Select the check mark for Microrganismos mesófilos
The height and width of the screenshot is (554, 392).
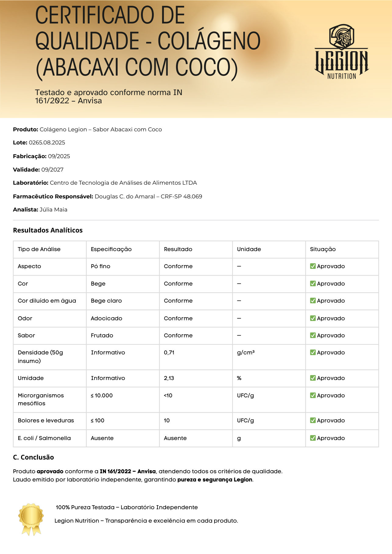(x=313, y=395)
